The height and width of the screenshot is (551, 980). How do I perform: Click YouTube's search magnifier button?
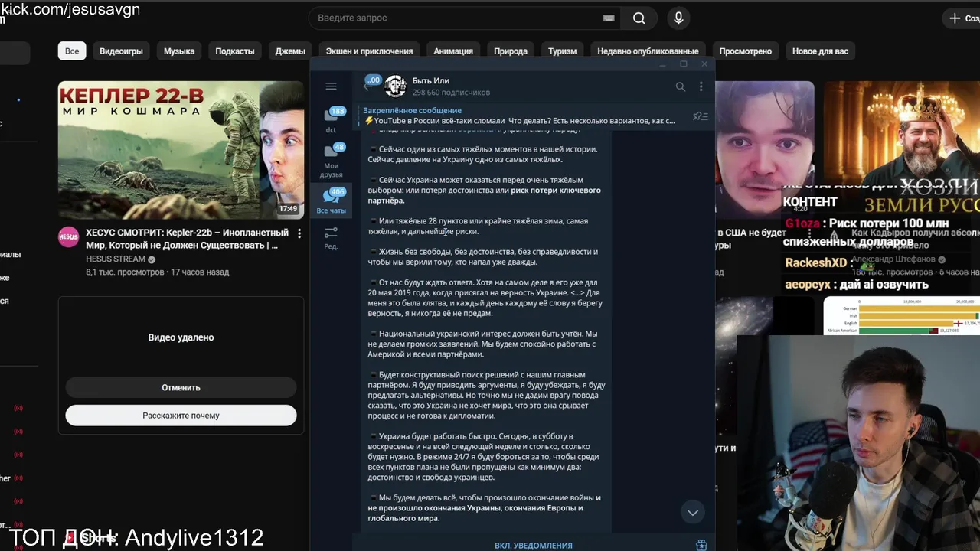tap(639, 18)
